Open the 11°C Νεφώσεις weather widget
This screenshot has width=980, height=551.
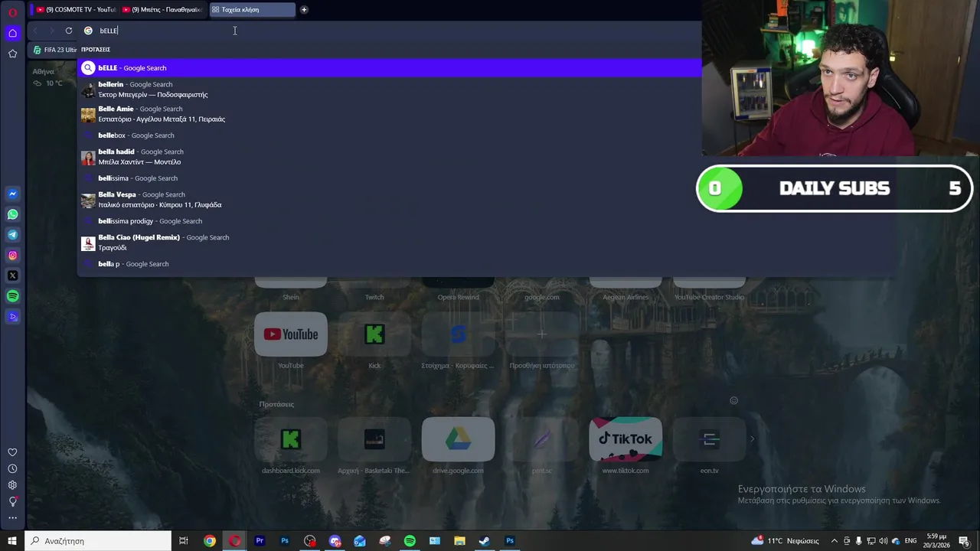(x=785, y=541)
